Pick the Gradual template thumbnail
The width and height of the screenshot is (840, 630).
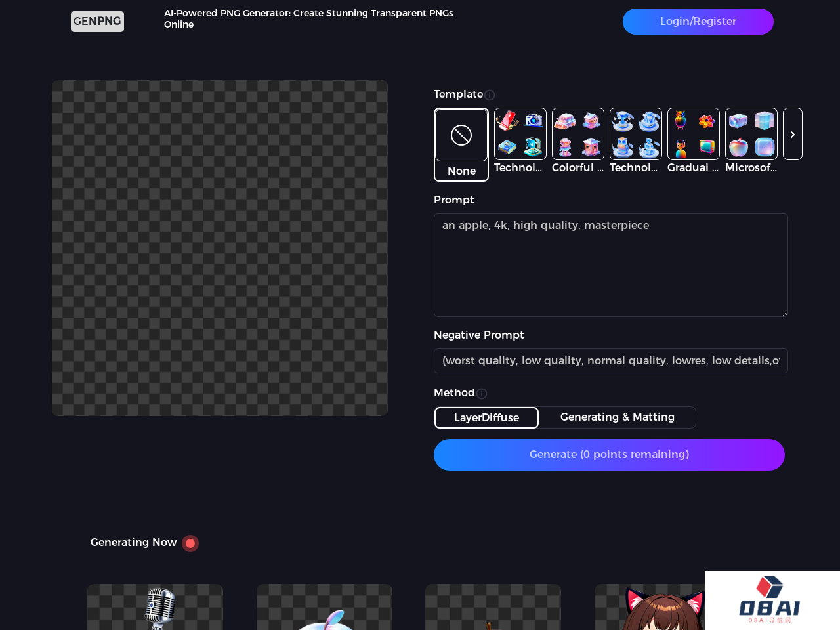693,134
